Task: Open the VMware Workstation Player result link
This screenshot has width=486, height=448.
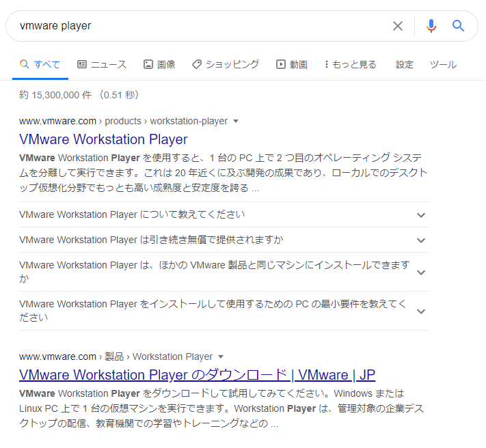Action: [x=103, y=139]
